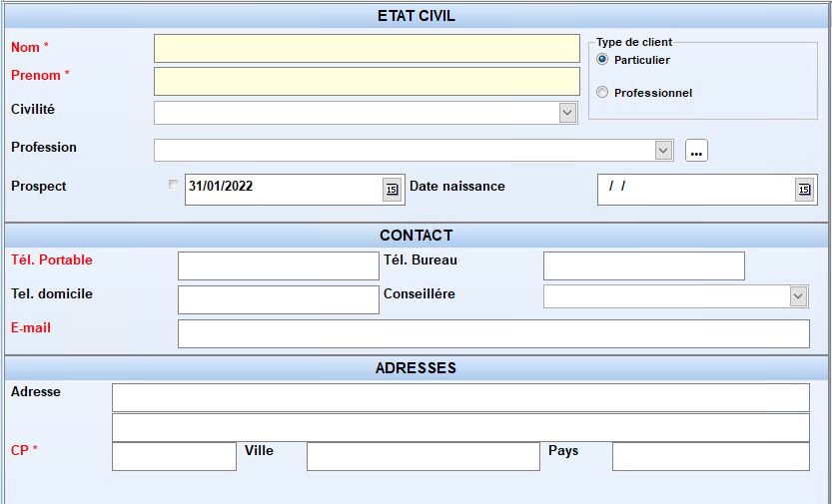Image resolution: width=832 pixels, height=504 pixels.
Task: Click the ellipsis button next to Profession
Action: click(x=696, y=151)
